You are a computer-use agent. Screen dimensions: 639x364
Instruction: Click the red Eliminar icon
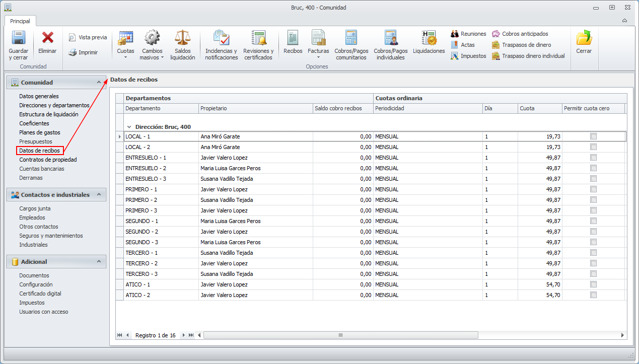pyautogui.click(x=48, y=38)
